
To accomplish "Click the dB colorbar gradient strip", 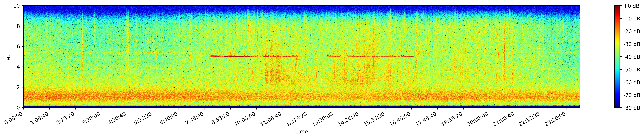I will click(617, 57).
